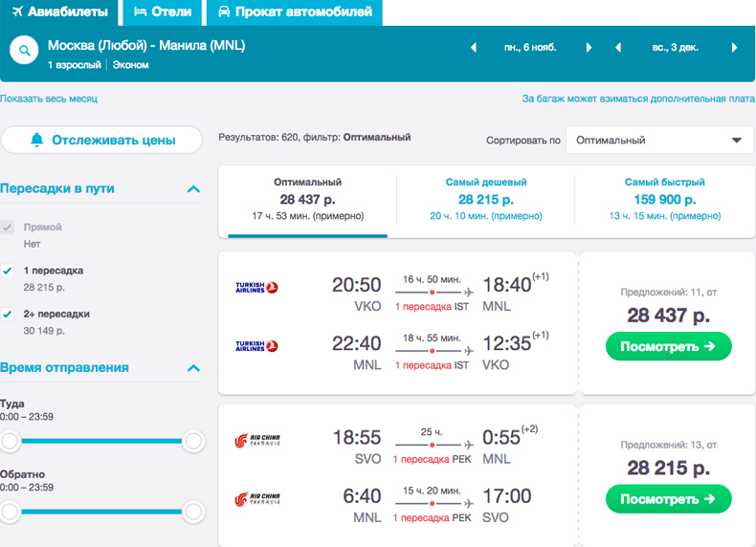Click Посмотреть for the 28 437 р. offer
The image size is (756, 547).
click(x=668, y=346)
